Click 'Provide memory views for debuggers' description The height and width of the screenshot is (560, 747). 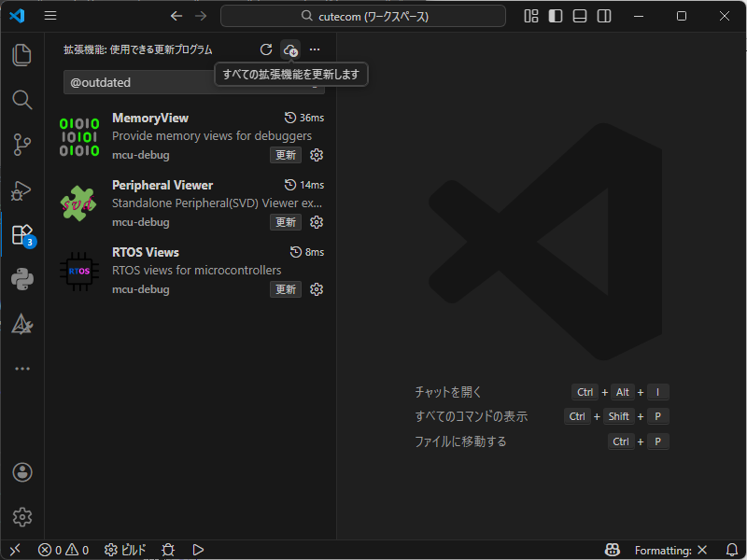click(x=212, y=135)
